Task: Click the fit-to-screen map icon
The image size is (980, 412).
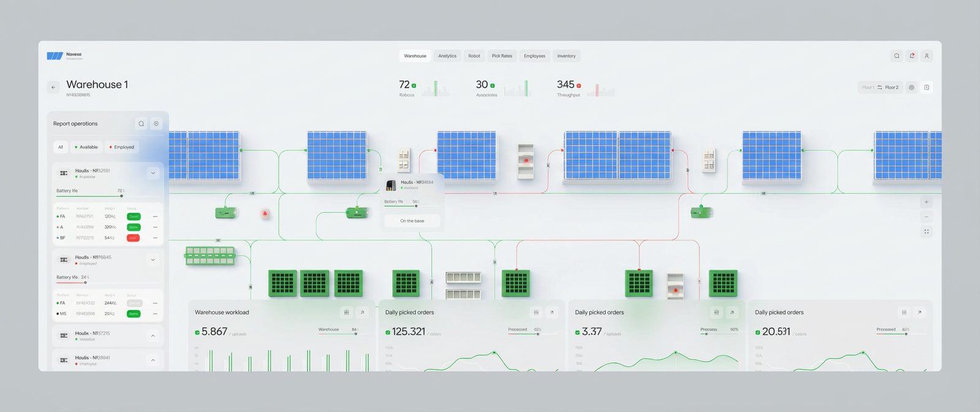Action: click(926, 232)
